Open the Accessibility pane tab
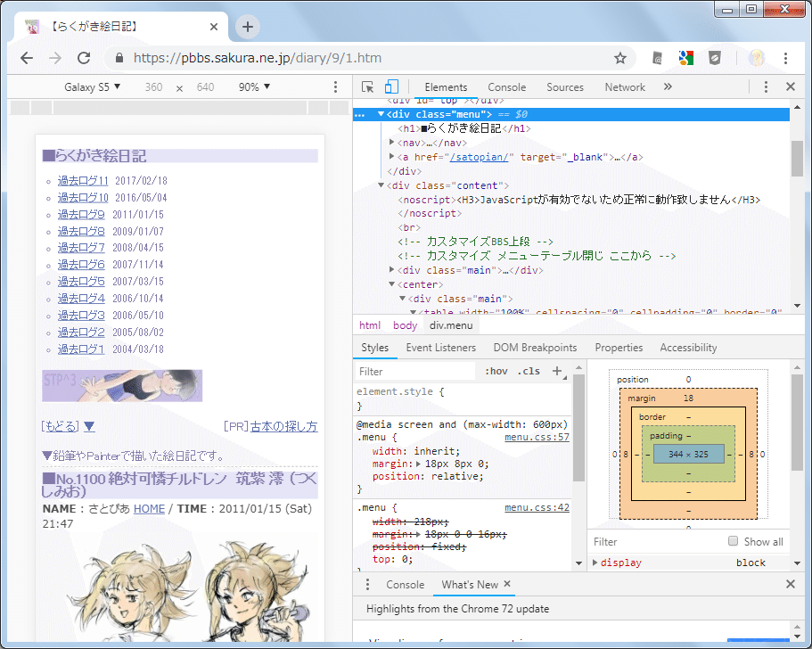This screenshot has height=649, width=812. pos(688,348)
